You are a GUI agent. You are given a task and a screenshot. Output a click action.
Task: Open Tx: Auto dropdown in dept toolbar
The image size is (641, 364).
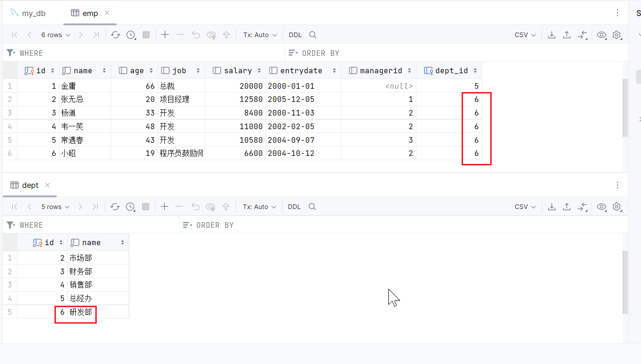[x=260, y=207]
